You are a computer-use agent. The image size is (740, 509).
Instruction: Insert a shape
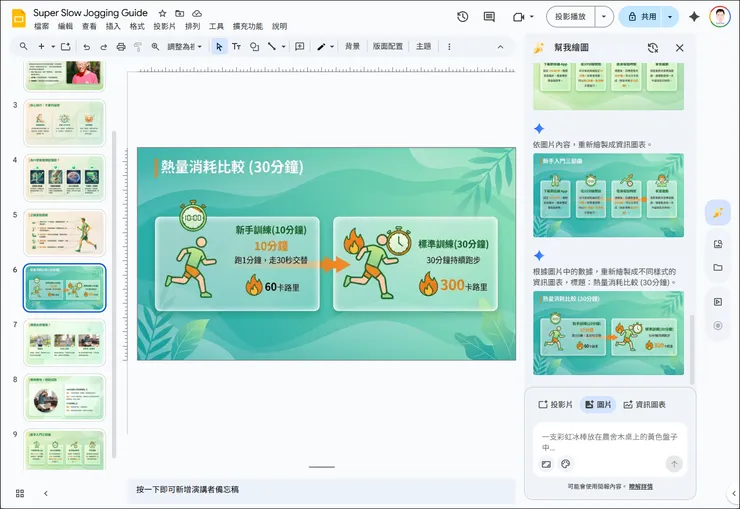pos(254,46)
